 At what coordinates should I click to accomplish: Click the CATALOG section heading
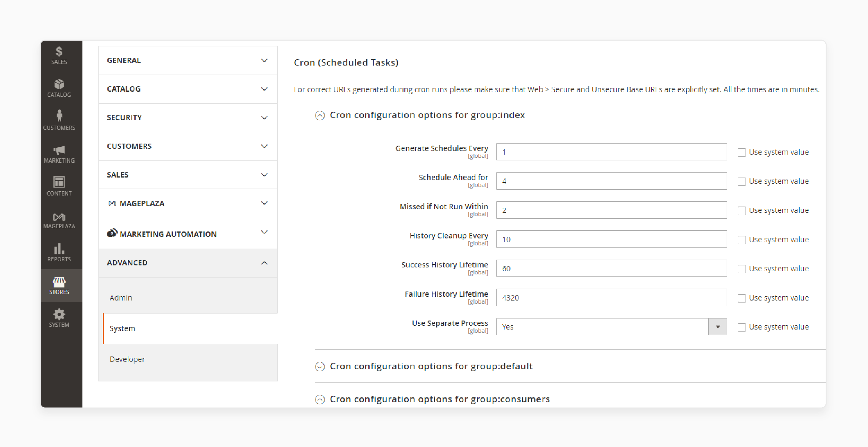click(124, 89)
